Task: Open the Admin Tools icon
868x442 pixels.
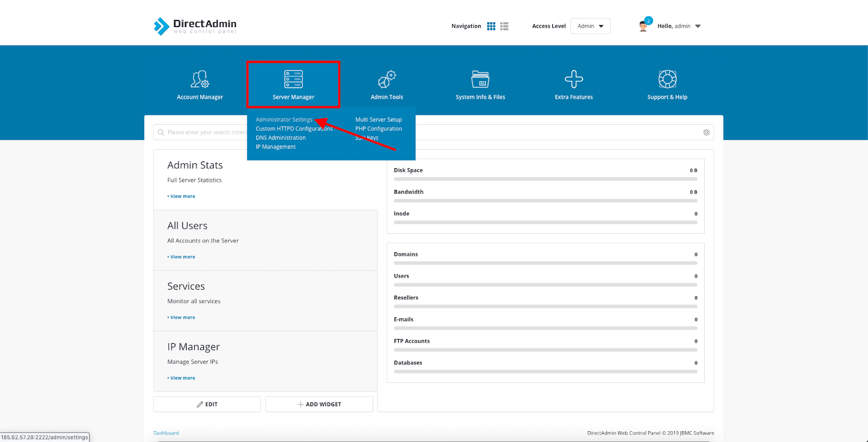Action: (x=387, y=79)
